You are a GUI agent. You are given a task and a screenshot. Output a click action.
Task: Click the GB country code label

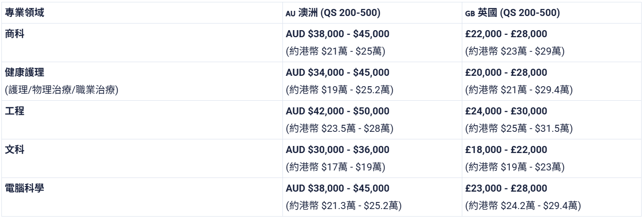(470, 14)
